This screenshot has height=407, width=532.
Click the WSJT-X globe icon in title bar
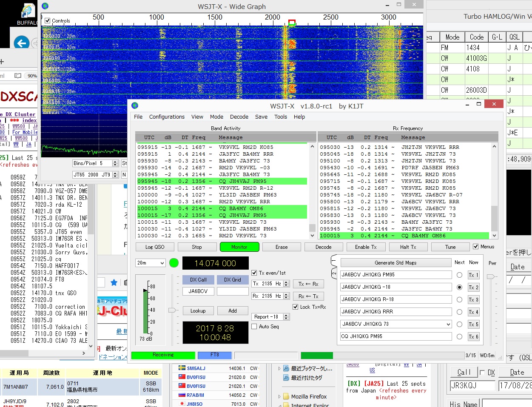click(135, 105)
